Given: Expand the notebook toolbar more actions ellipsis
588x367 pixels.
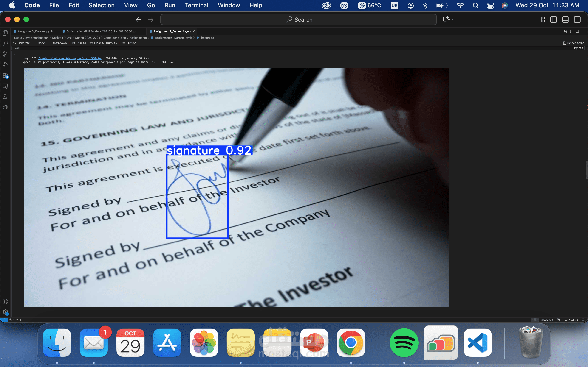Looking at the screenshot, I should coord(141,43).
